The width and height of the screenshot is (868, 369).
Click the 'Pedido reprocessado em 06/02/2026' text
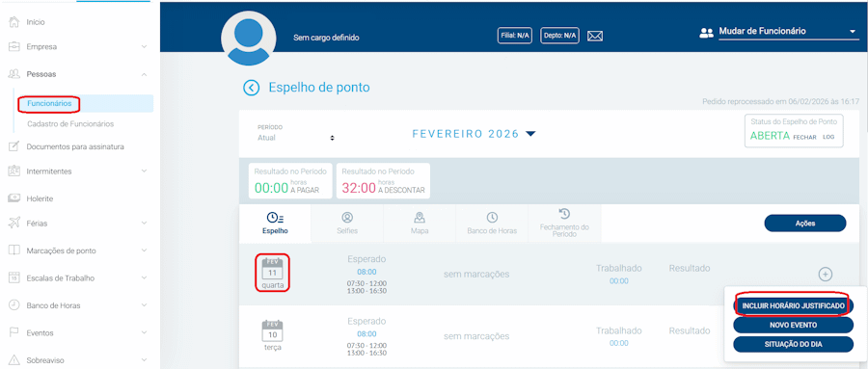pos(780,102)
